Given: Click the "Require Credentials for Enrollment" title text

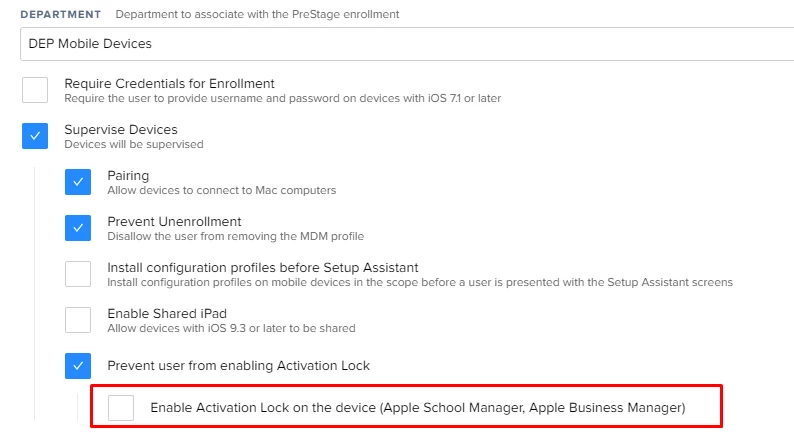Looking at the screenshot, I should (169, 84).
